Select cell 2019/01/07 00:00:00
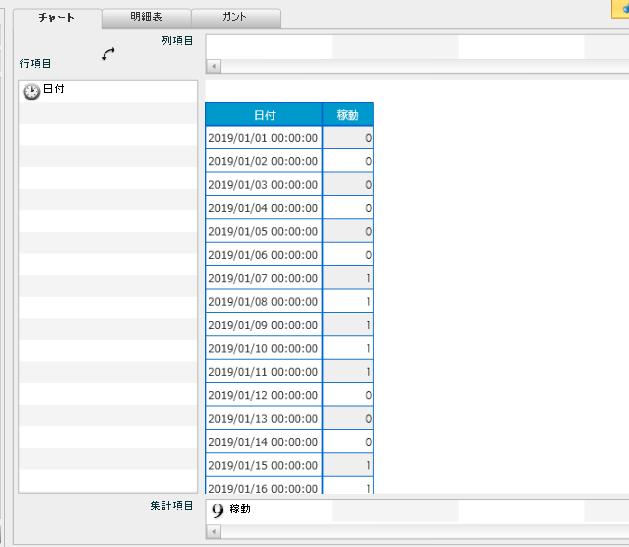Screen dimensions: 629x547 click(x=264, y=278)
